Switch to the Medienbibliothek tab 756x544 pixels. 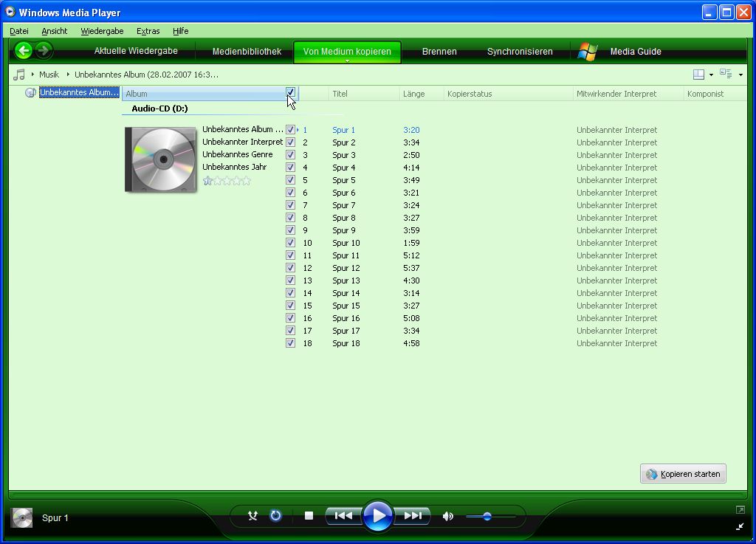247,52
